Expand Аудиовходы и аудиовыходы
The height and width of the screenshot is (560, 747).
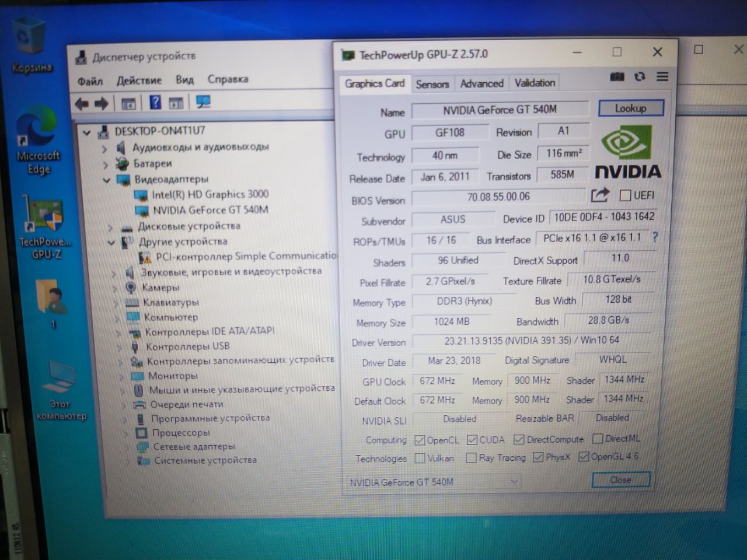[x=104, y=149]
